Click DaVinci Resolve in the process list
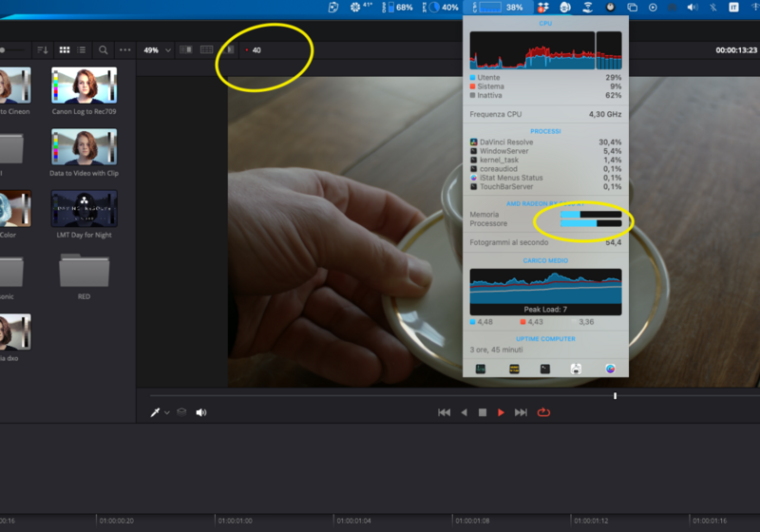 pyautogui.click(x=506, y=142)
